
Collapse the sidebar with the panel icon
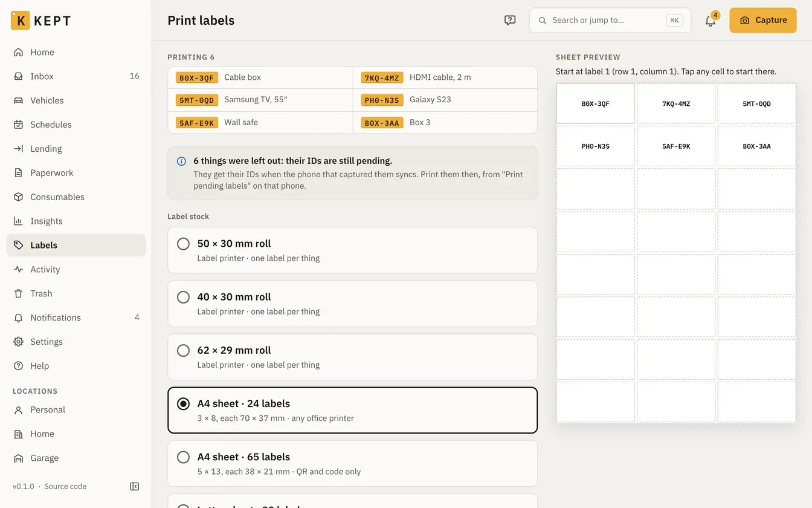pyautogui.click(x=135, y=486)
